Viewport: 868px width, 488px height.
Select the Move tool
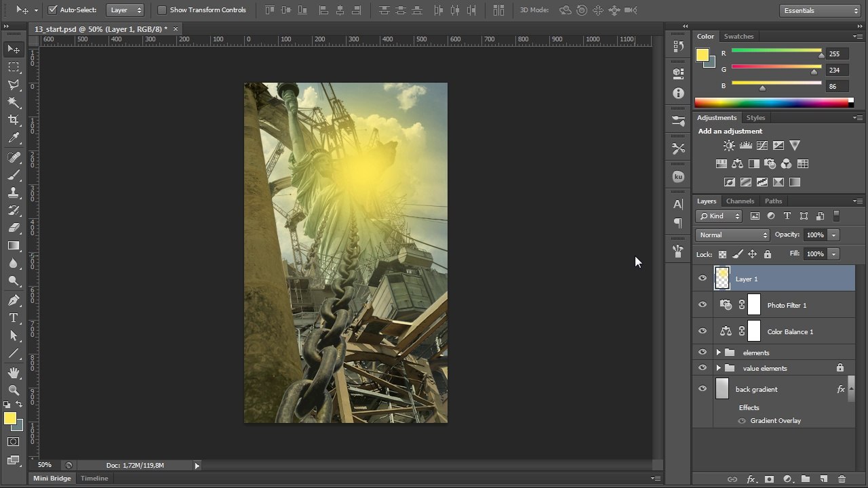pyautogui.click(x=14, y=49)
